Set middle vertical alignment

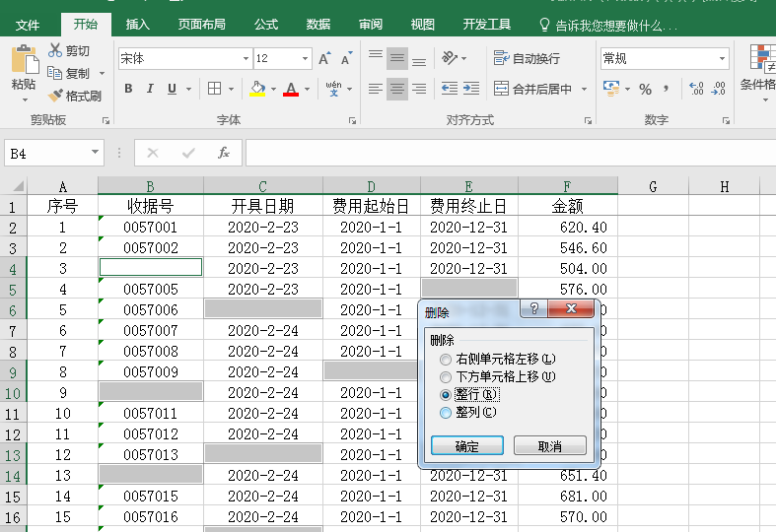397,58
